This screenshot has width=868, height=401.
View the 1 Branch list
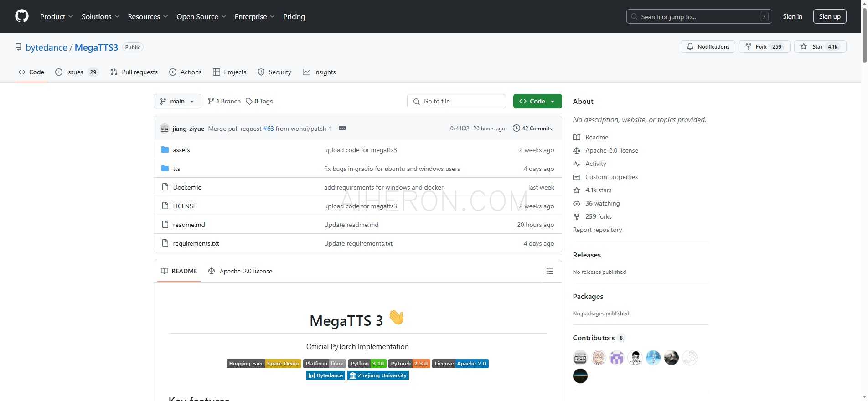coord(224,101)
